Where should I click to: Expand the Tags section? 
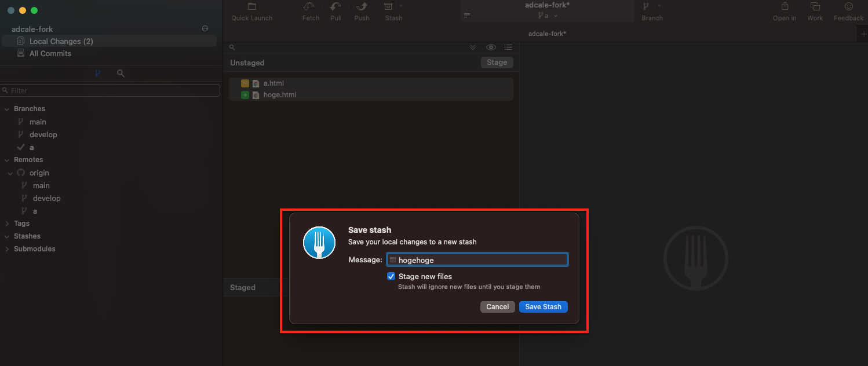click(6, 223)
